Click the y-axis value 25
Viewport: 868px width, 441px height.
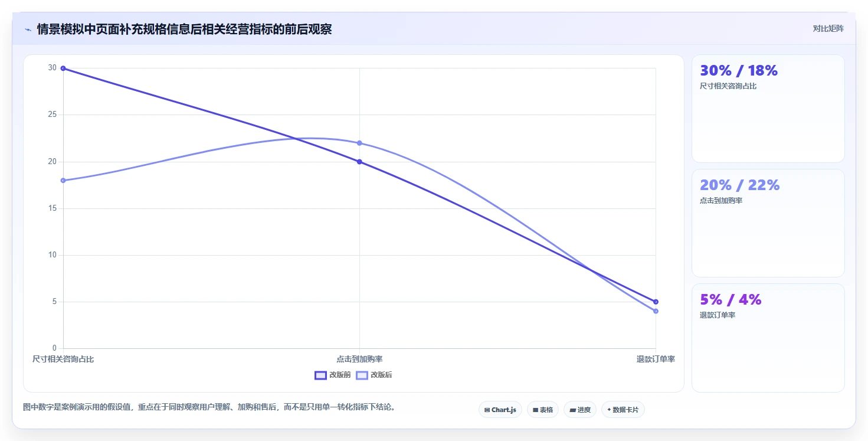point(53,115)
